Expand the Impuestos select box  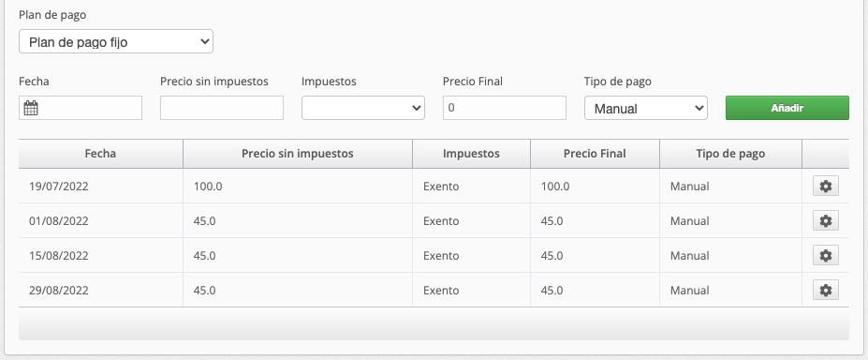point(362,108)
